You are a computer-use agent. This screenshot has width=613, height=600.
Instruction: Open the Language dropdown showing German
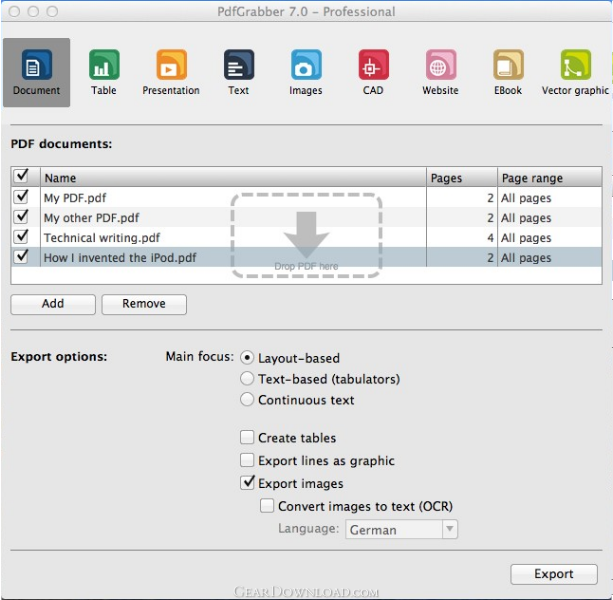point(401,529)
